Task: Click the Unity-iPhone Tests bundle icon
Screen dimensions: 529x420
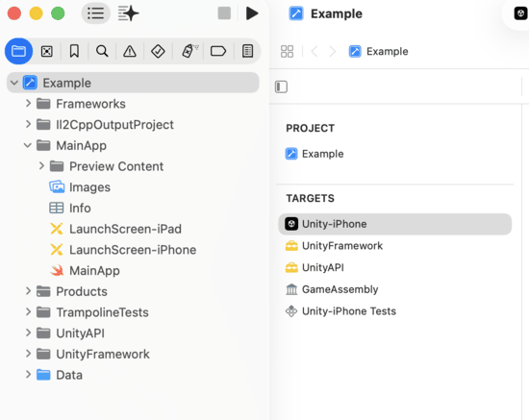Action: [291, 311]
